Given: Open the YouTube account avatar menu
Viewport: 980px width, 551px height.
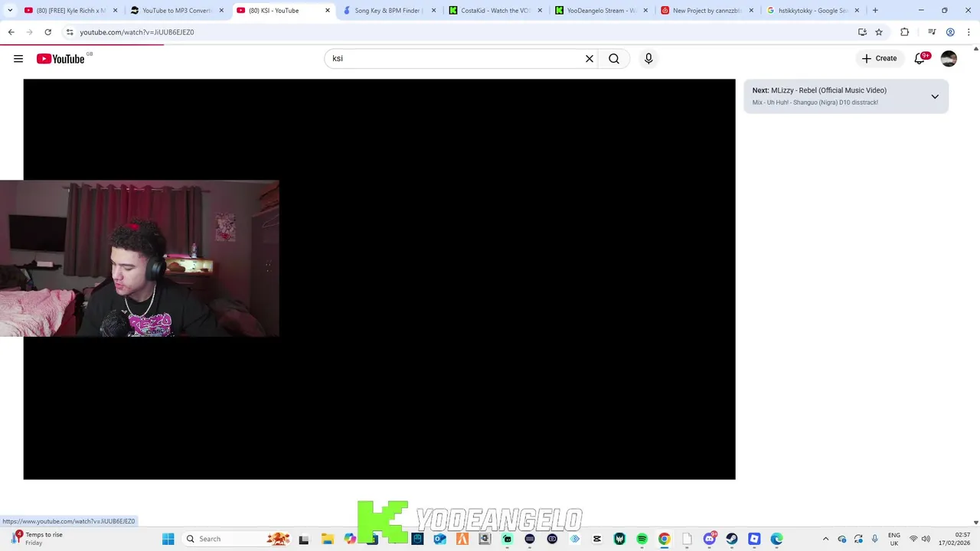Looking at the screenshot, I should (949, 59).
